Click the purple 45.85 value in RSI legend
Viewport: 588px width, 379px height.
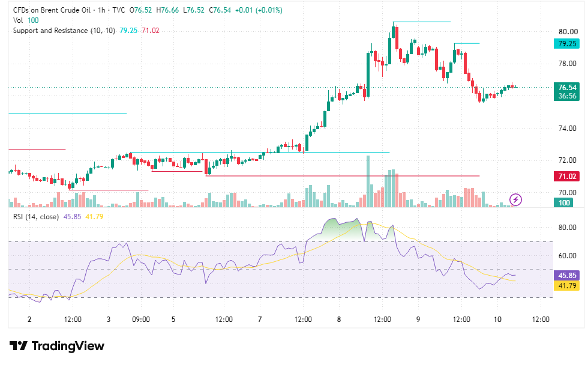tap(73, 216)
